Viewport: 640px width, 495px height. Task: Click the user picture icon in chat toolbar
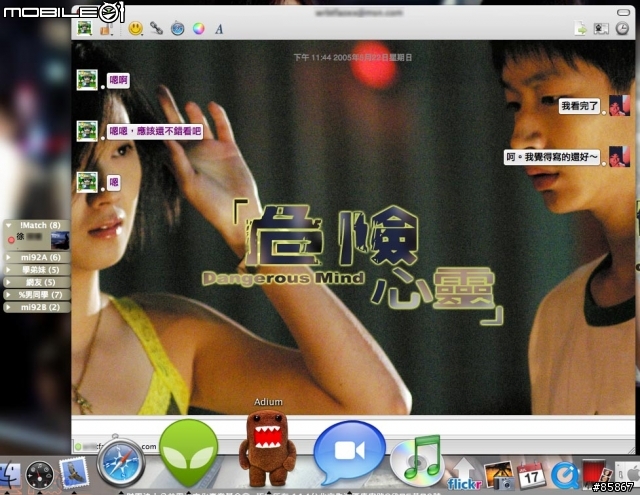pos(84,28)
